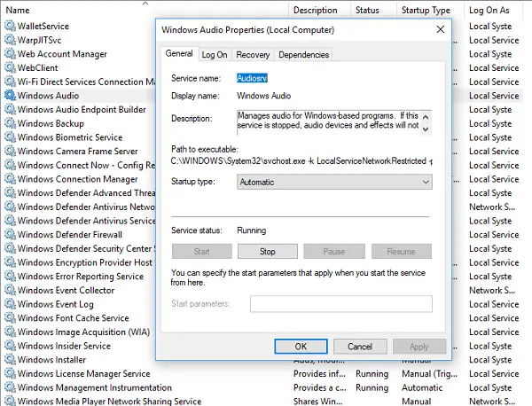Click the Windows Defender Antivirus Network gear icon
Screen dimensions: 532x406
(x=10, y=207)
